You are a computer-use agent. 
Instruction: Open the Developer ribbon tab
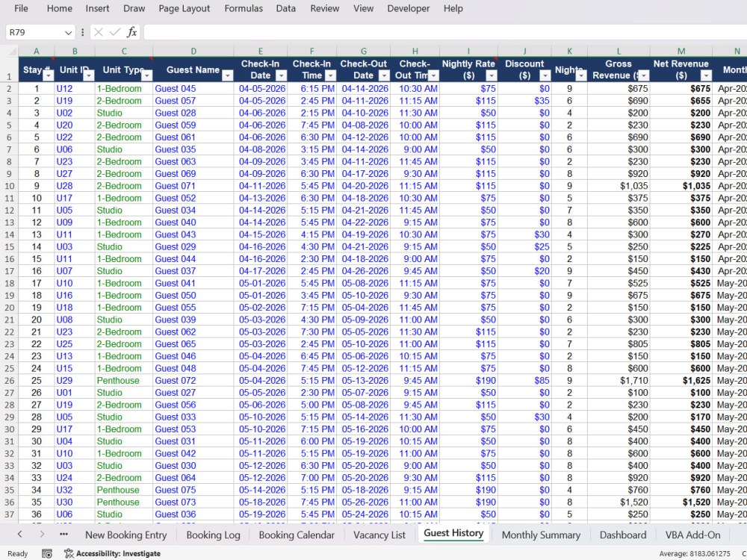tap(409, 8)
